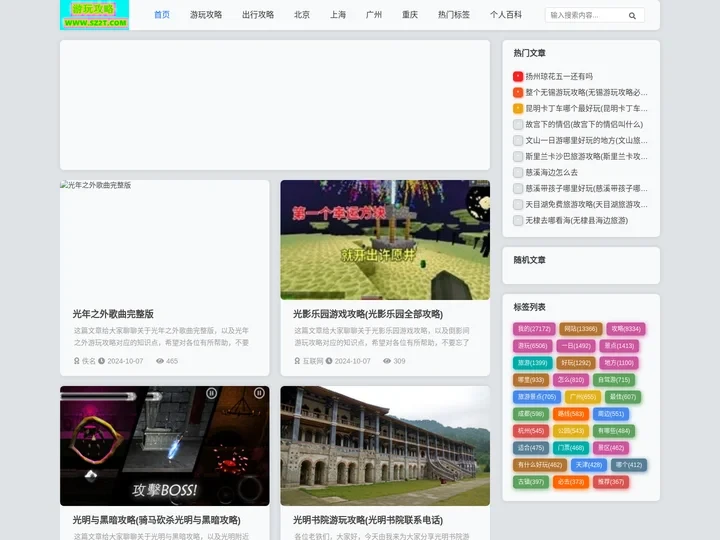Select the 成都(598) tag
Image resolution: width=720 pixels, height=540 pixels.
[x=530, y=414]
